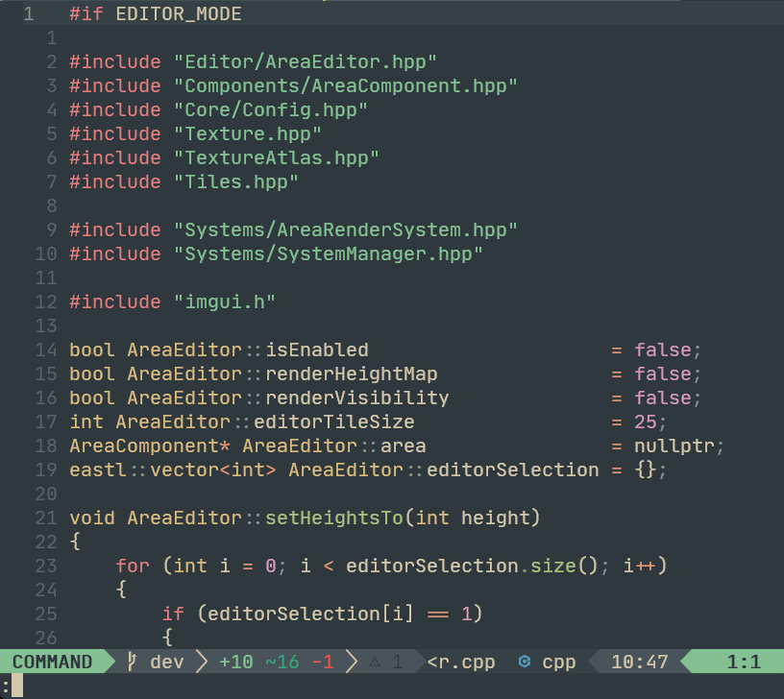Click the -1 removed lines count
This screenshot has height=699, width=784.
pyautogui.click(x=323, y=662)
